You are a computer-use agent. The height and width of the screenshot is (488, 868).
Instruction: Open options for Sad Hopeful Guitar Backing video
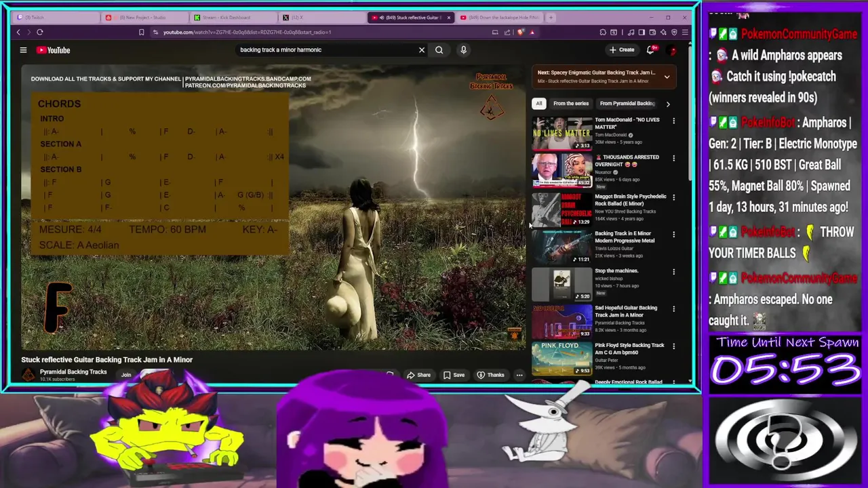673,309
